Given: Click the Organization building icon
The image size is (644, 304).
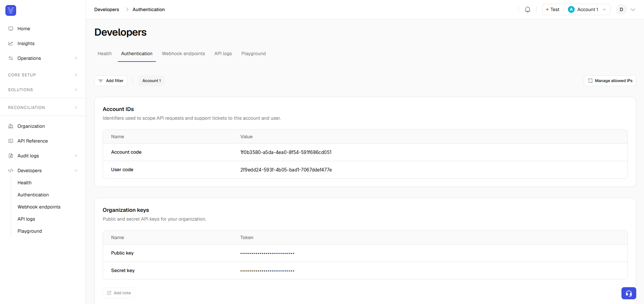Looking at the screenshot, I should click(x=11, y=126).
